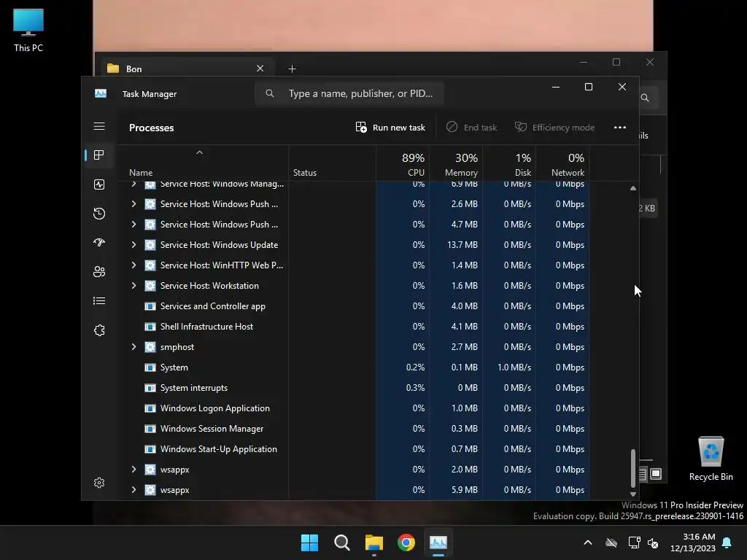Click the End task button
747x560 pixels.
471,127
